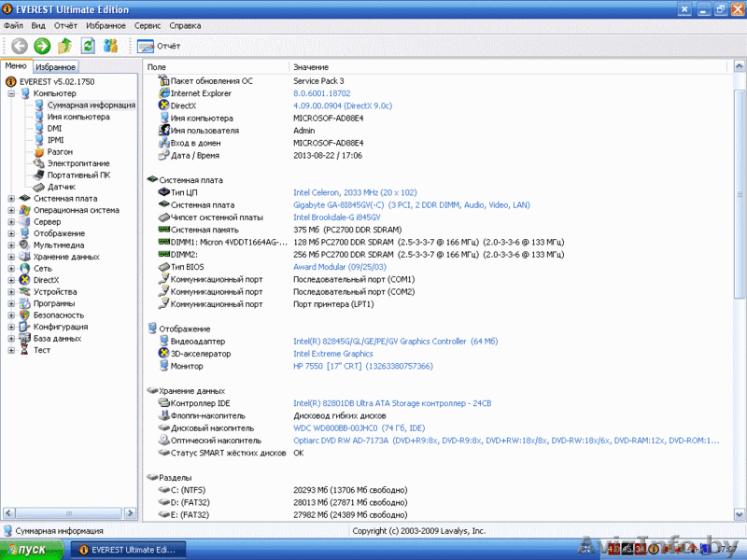Click the Windows Пуск start button
747x560 pixels.
click(33, 550)
